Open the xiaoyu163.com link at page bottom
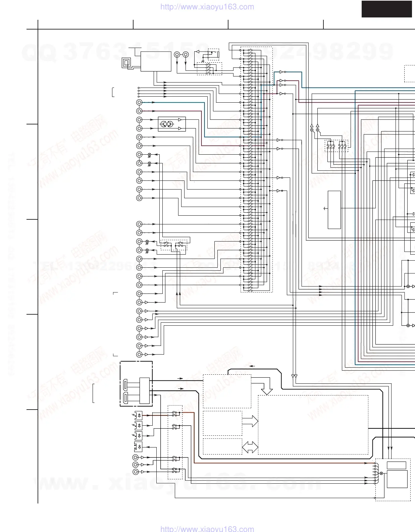 click(207, 529)
